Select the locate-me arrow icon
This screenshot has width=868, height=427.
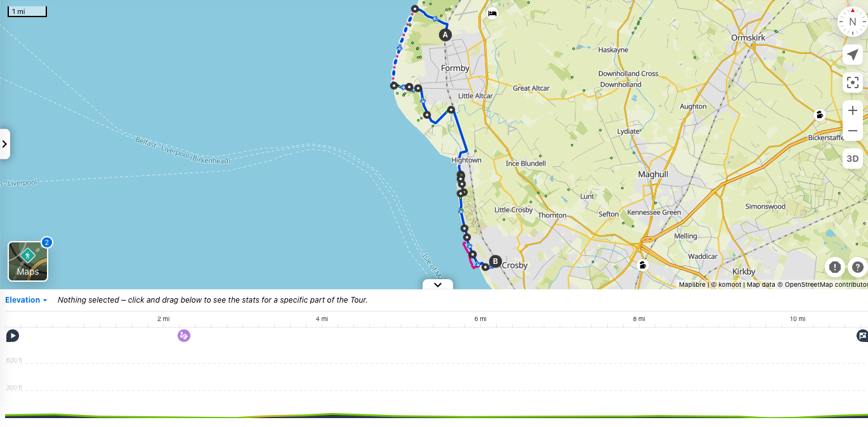pos(852,55)
